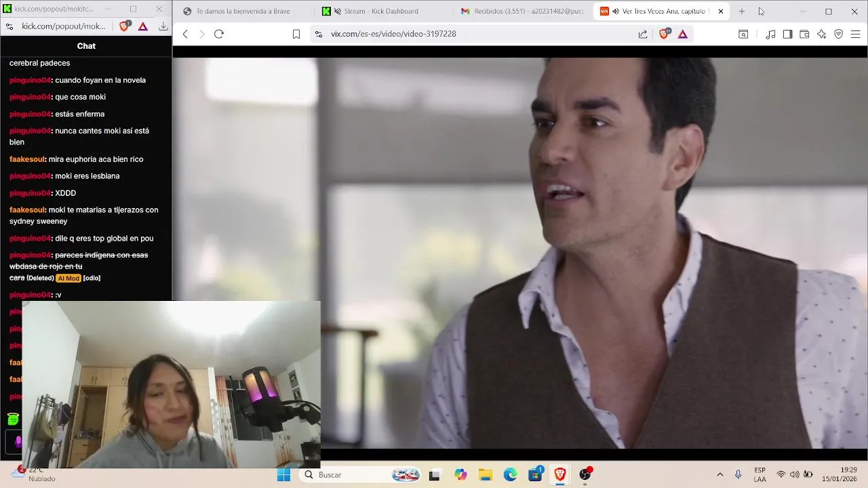Open site settings icon in Kick popout window
868x488 pixels.
[9, 26]
